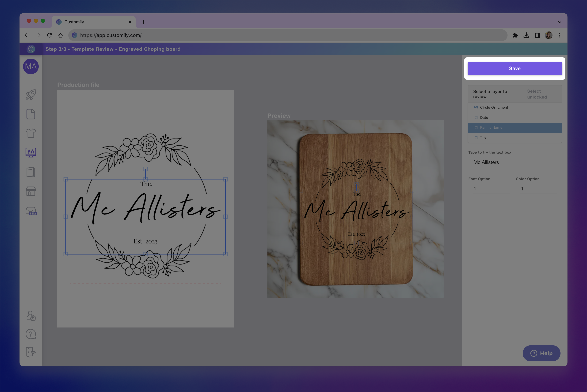Select the monitor templates sidebar icon
Image resolution: width=587 pixels, height=392 pixels.
pos(31,152)
